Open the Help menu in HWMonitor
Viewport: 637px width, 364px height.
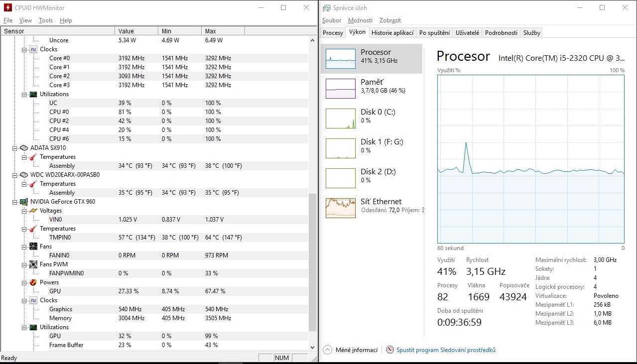66,20
